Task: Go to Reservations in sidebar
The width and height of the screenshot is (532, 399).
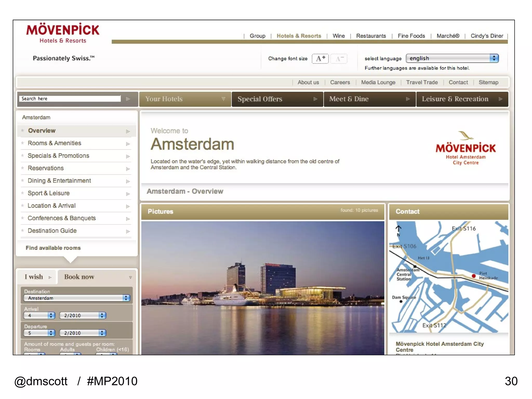Action: coord(76,168)
